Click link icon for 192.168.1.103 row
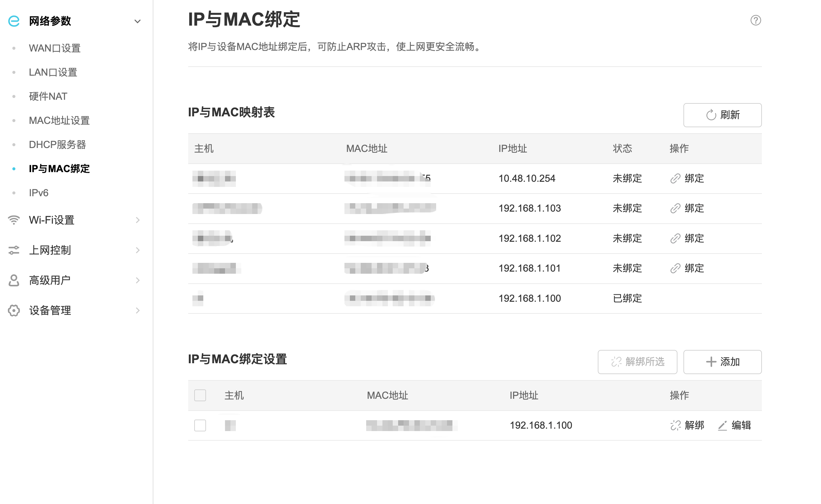Image resolution: width=821 pixels, height=504 pixels. click(675, 208)
